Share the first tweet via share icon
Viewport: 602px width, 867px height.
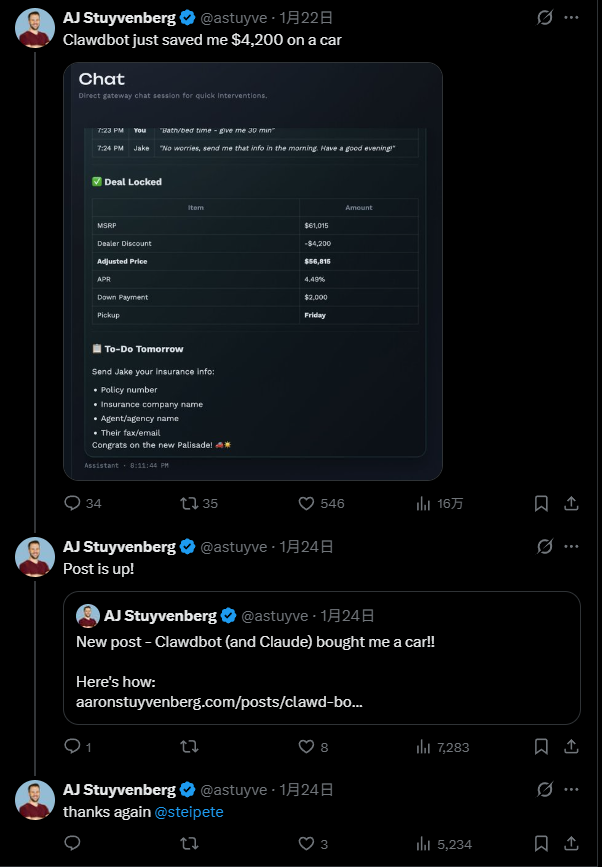click(571, 503)
